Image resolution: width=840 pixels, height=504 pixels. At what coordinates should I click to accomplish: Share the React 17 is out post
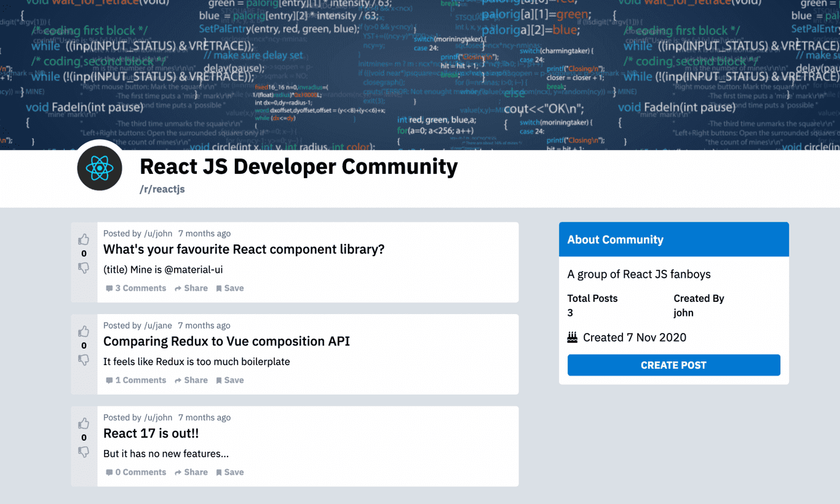tap(191, 472)
